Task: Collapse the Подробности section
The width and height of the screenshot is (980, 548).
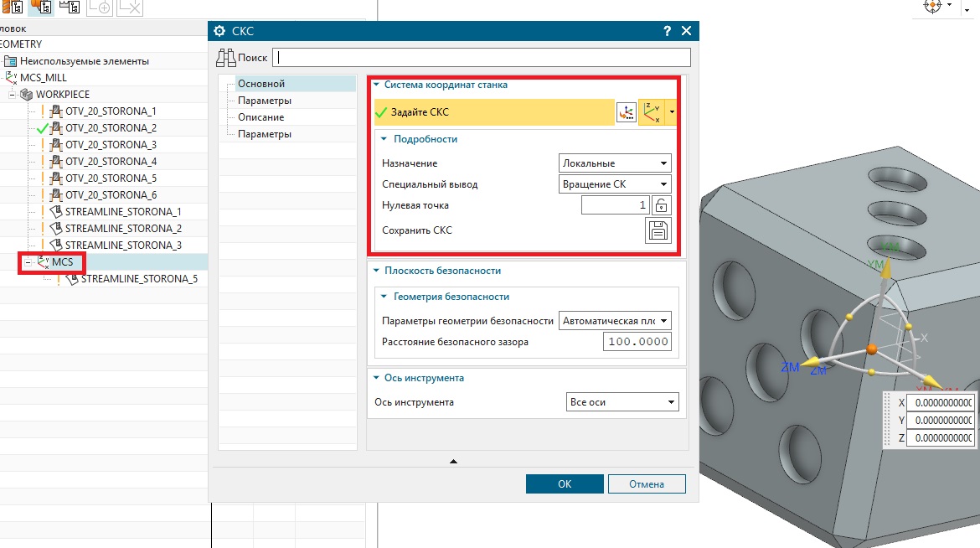Action: pyautogui.click(x=384, y=139)
